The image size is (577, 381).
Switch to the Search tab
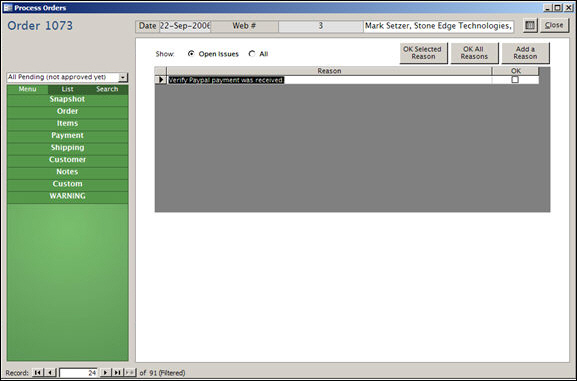[x=107, y=89]
